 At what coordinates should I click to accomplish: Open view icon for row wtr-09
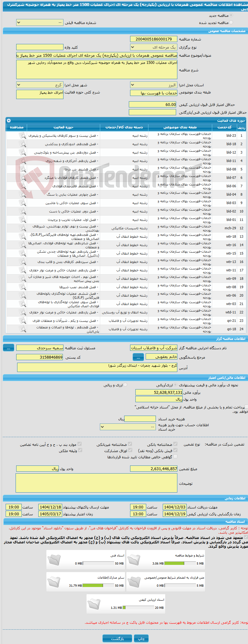point(22,279)
